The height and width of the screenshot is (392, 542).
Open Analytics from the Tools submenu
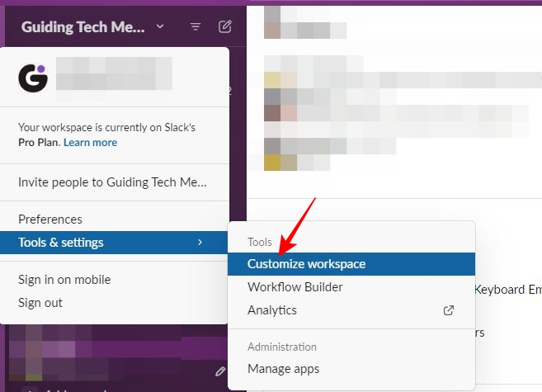(351, 310)
